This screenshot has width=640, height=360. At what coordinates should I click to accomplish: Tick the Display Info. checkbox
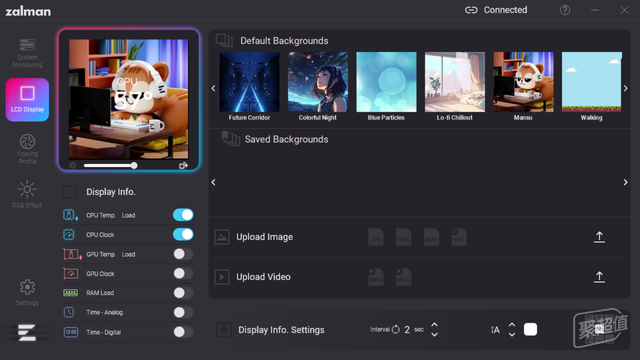coord(70,192)
